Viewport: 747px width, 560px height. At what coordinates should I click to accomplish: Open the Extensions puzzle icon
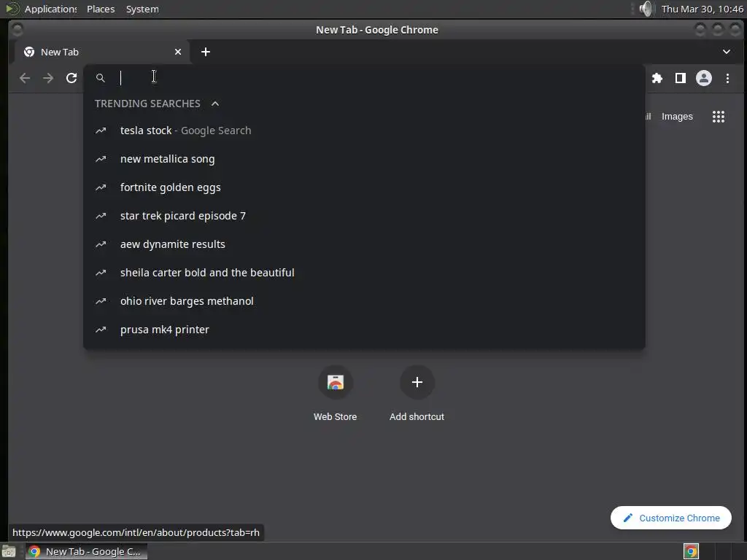pos(657,78)
